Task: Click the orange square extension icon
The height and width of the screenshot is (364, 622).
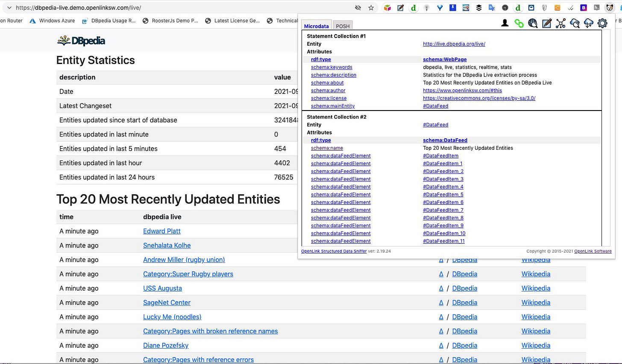Action: (x=557, y=8)
